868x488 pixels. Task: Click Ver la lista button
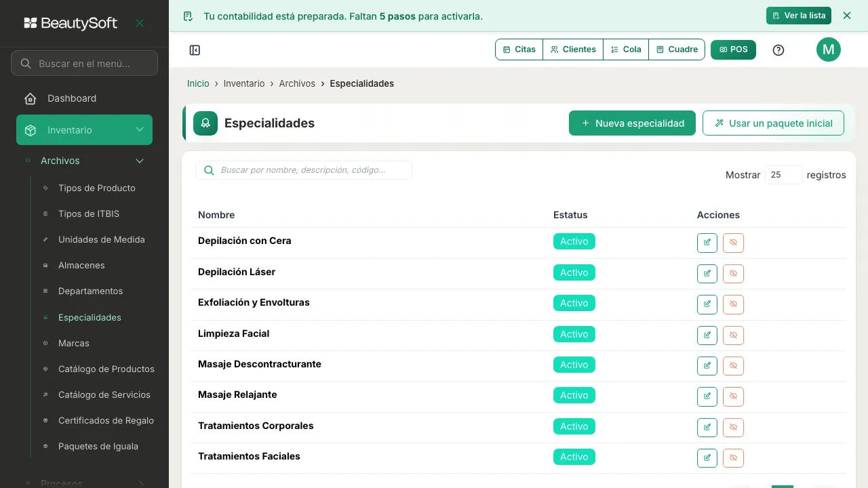pos(799,16)
